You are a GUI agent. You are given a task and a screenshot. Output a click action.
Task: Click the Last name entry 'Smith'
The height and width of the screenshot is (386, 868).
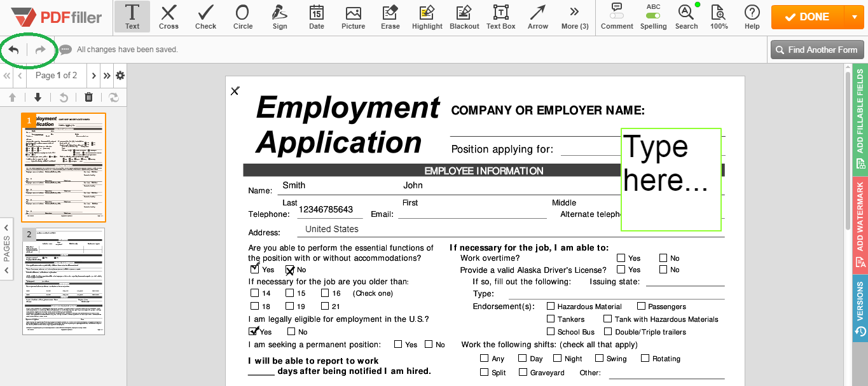coord(294,186)
